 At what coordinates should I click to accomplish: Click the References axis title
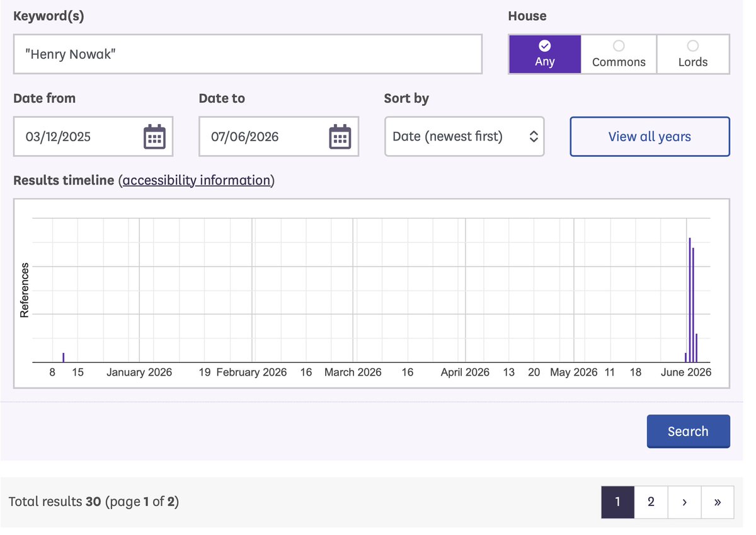click(x=25, y=291)
